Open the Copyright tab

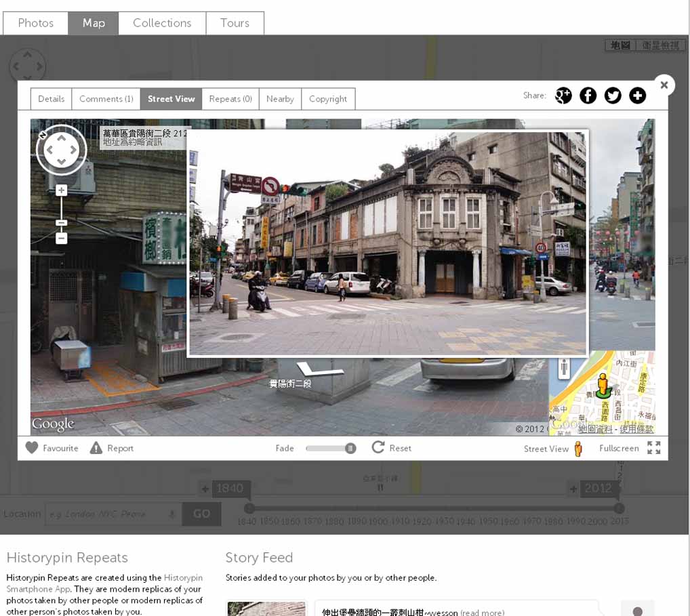coord(328,99)
